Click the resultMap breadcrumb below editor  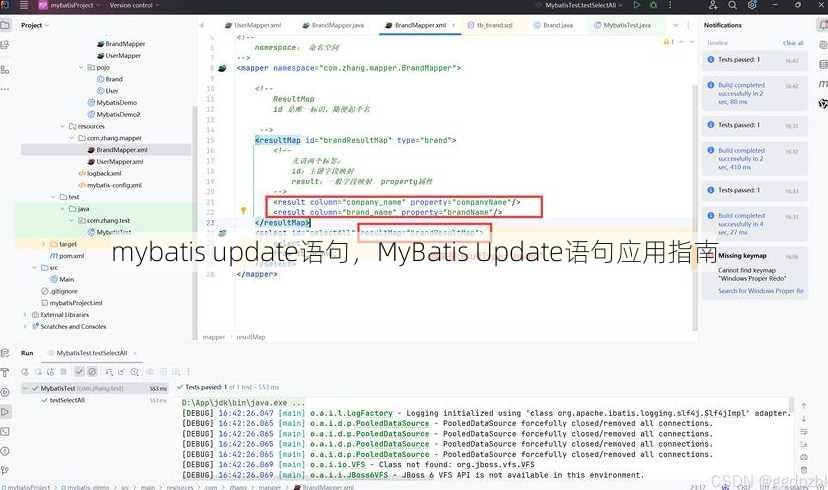coord(251,337)
